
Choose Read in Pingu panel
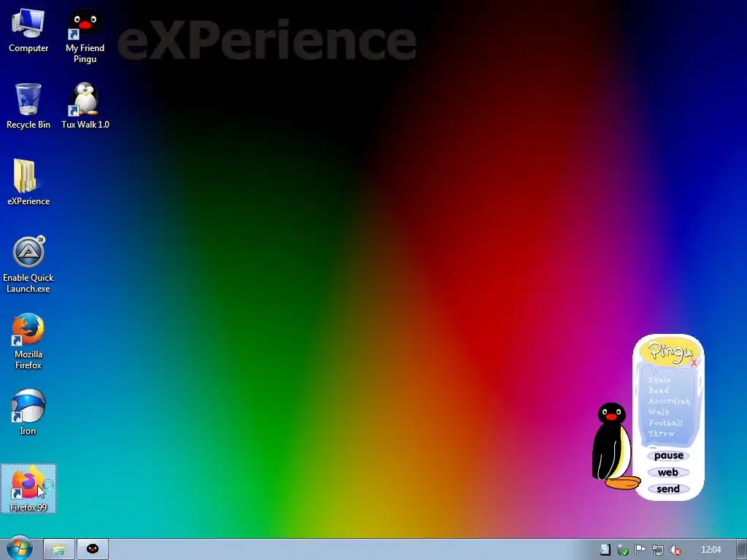coord(659,390)
